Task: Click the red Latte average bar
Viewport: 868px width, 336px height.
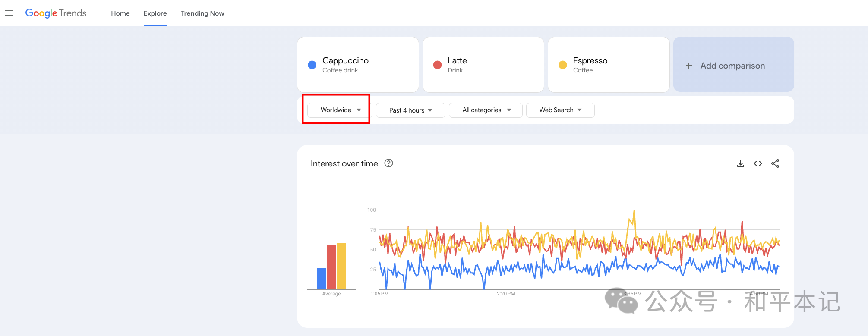Action: tap(331, 267)
